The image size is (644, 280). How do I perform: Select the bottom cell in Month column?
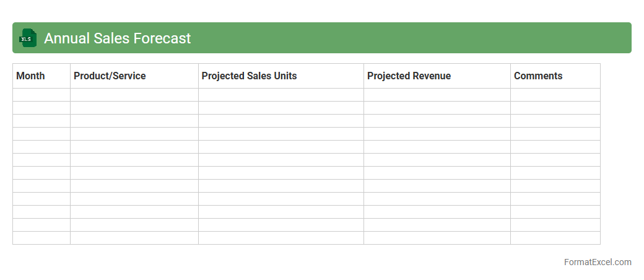pyautogui.click(x=41, y=238)
